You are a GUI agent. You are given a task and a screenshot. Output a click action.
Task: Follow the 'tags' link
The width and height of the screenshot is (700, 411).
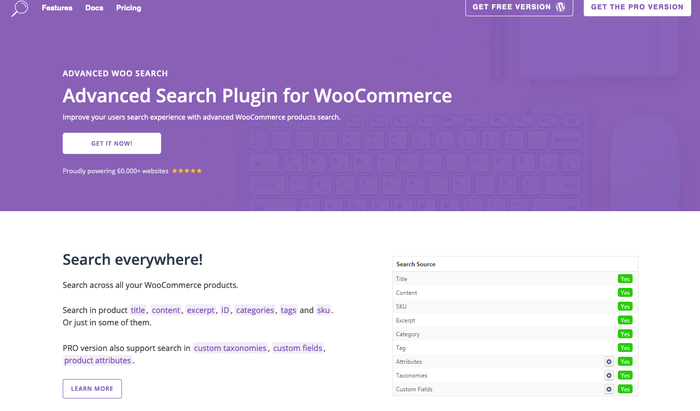point(288,310)
